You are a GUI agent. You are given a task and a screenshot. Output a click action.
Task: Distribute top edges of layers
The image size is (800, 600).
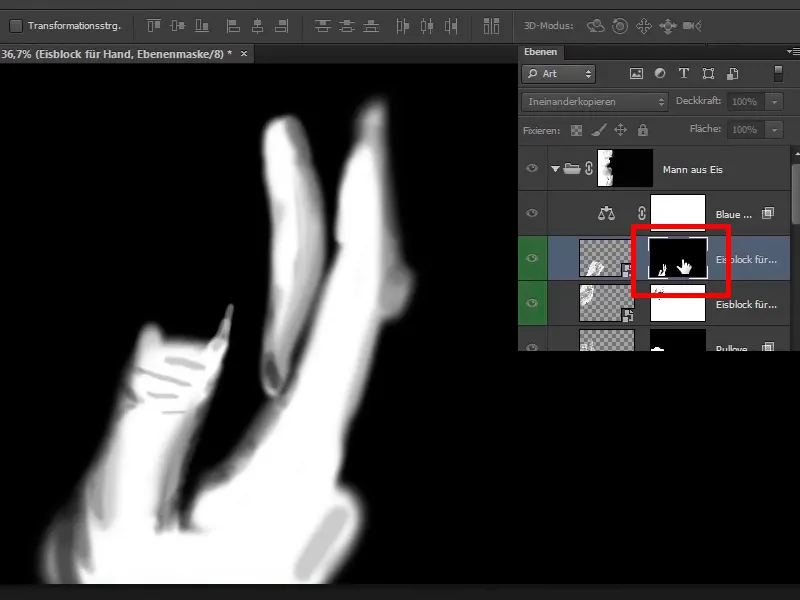point(322,26)
